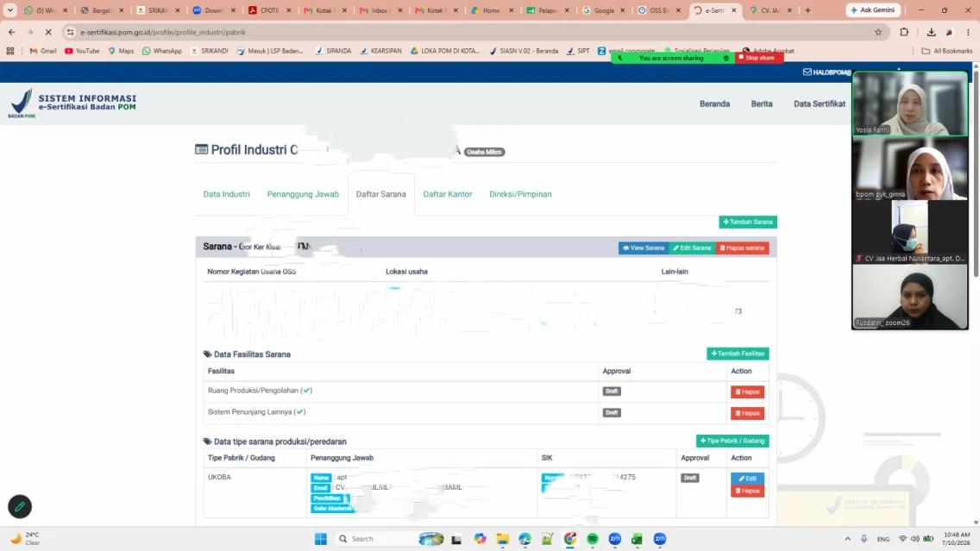Viewport: 980px width, 551px height.
Task: Click the HALOBPOM link
Action: pyautogui.click(x=826, y=72)
